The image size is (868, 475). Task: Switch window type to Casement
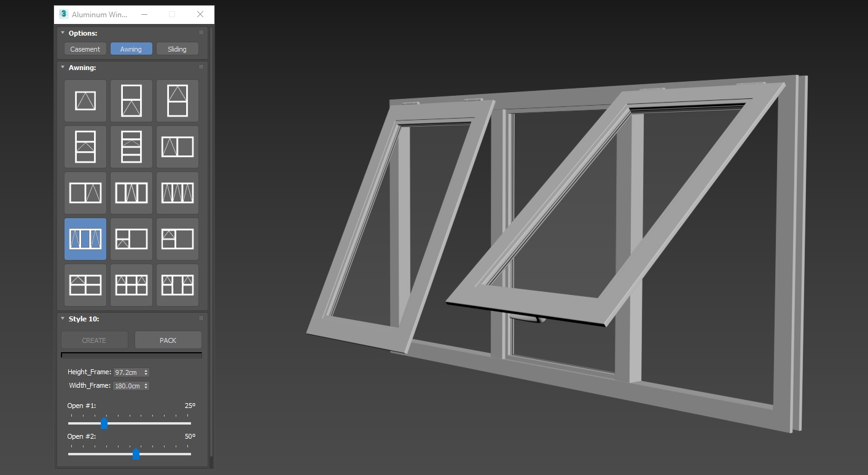tap(85, 49)
